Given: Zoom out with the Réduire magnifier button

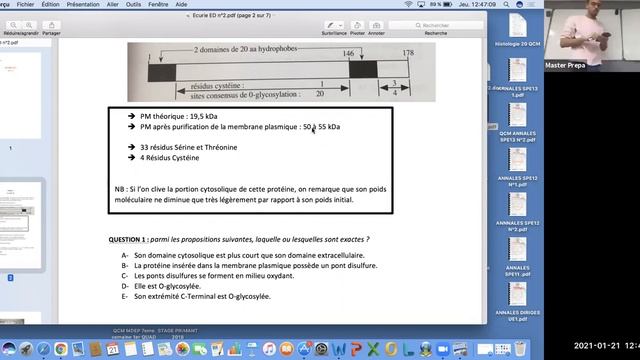Looking at the screenshot, I should 14,25.
